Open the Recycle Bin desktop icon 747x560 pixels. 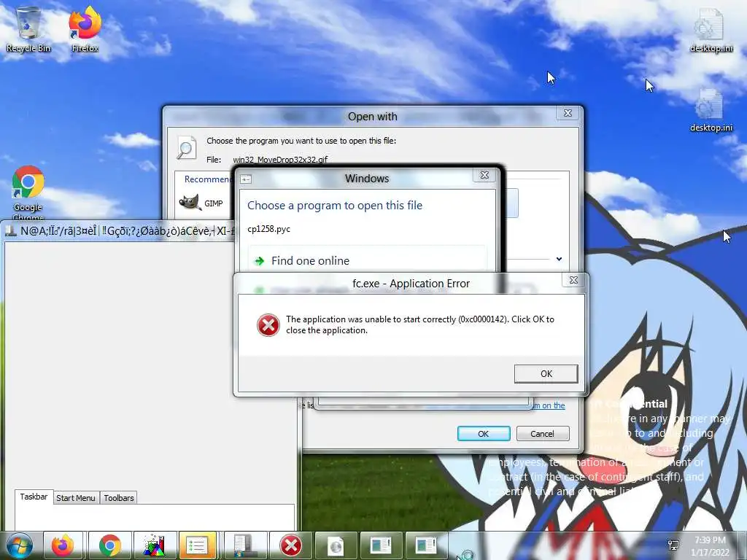pos(28,29)
